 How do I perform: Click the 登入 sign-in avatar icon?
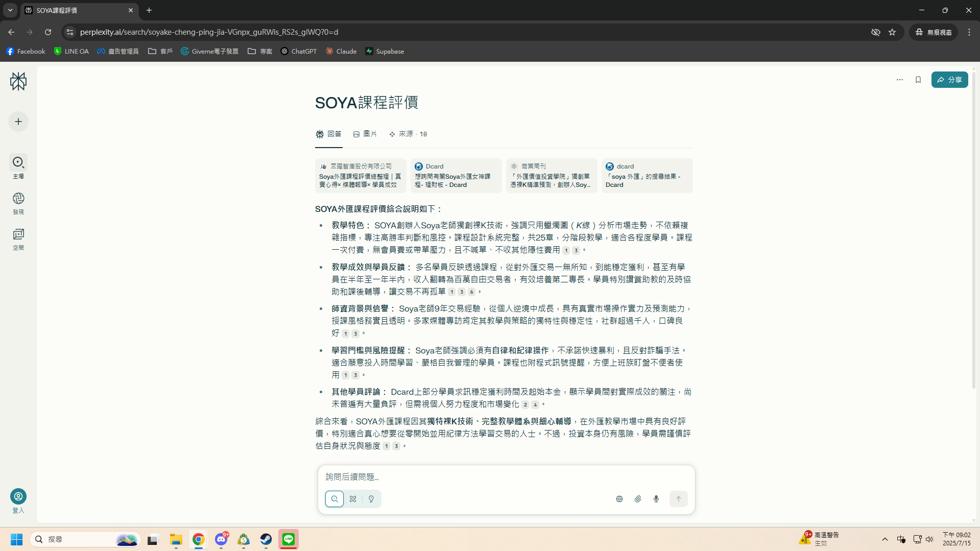(18, 496)
